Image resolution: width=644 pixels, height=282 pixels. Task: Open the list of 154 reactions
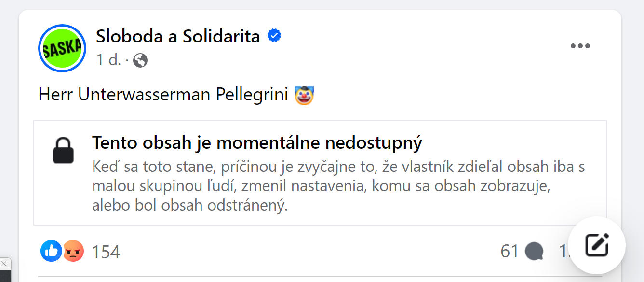tap(106, 252)
